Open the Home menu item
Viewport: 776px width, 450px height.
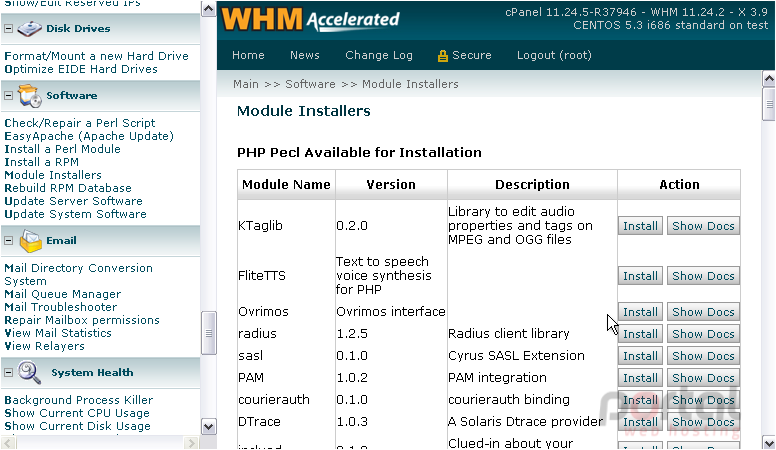tap(248, 55)
